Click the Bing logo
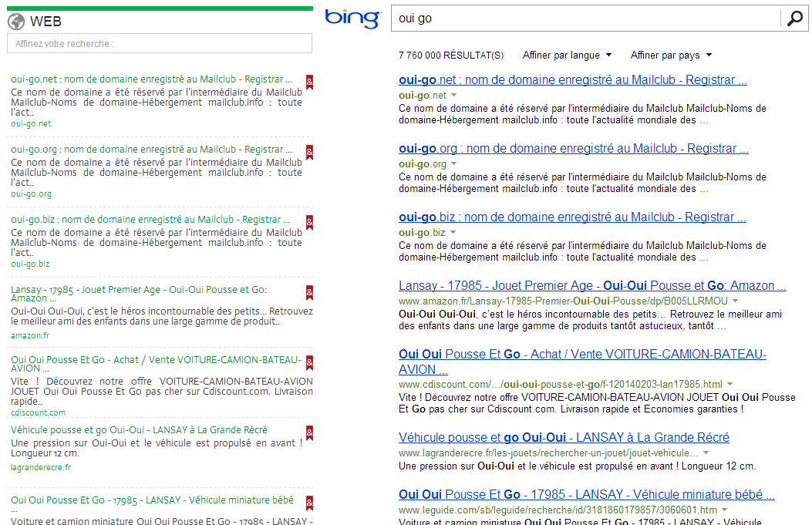Image resolution: width=812 pixels, height=525 pixels. [352, 19]
